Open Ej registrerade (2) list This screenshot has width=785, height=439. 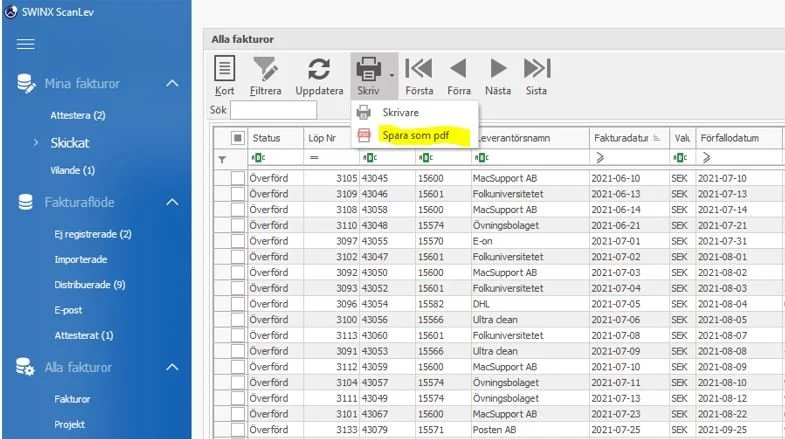point(93,234)
